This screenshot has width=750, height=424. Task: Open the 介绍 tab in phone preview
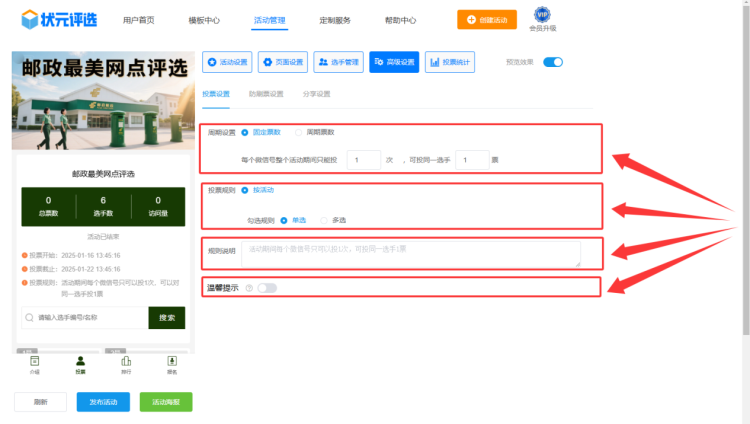35,364
